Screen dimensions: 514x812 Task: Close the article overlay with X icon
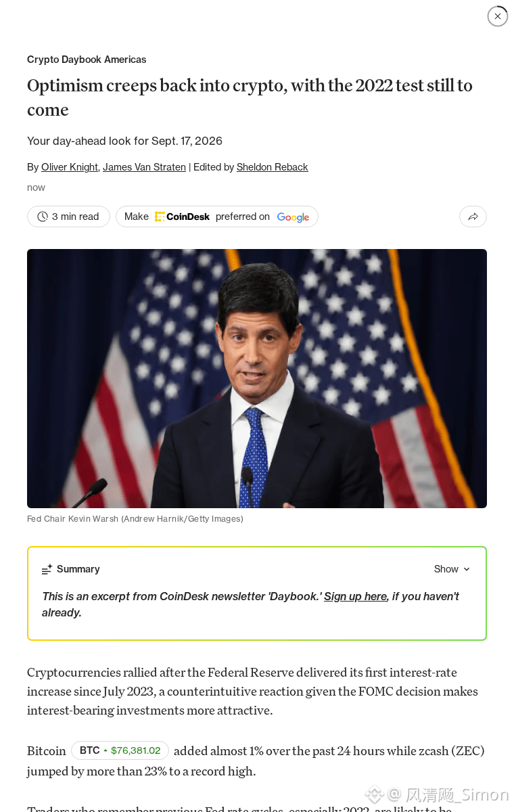click(x=498, y=16)
